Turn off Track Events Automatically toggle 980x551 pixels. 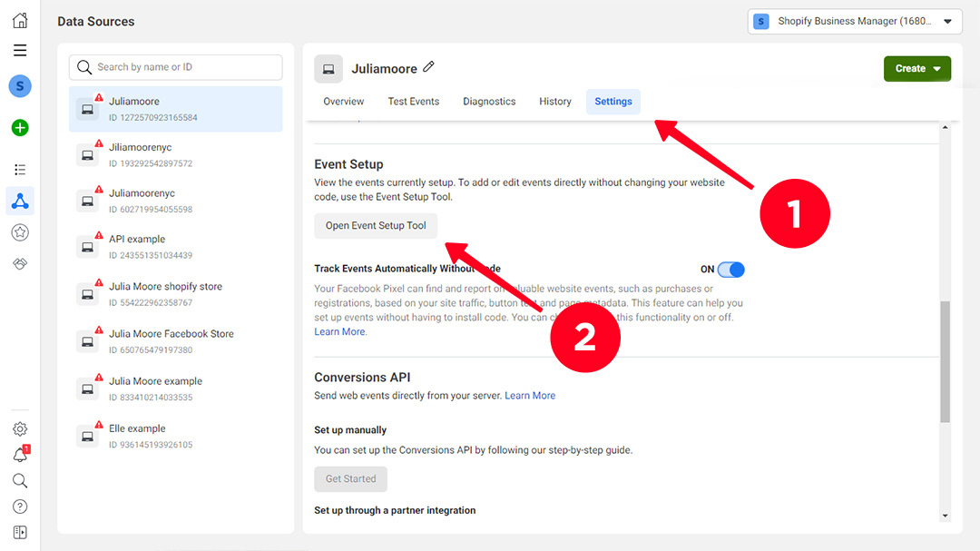pos(730,270)
